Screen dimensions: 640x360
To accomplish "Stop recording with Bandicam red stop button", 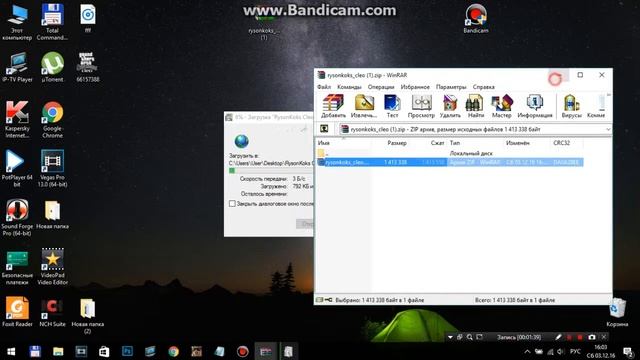I will click(580, 337).
